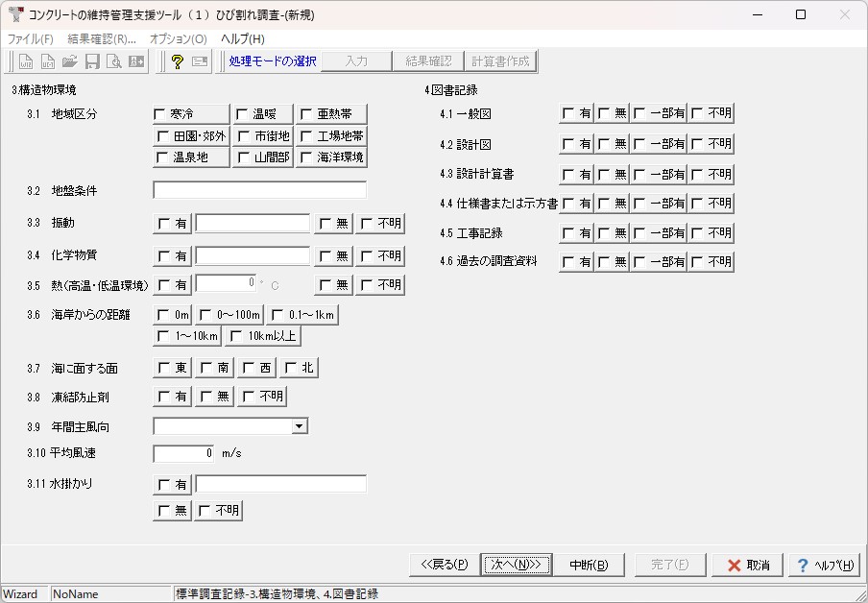868x603 pixels.
Task: Click the 4.図書記録 section heading
Action: point(451,89)
